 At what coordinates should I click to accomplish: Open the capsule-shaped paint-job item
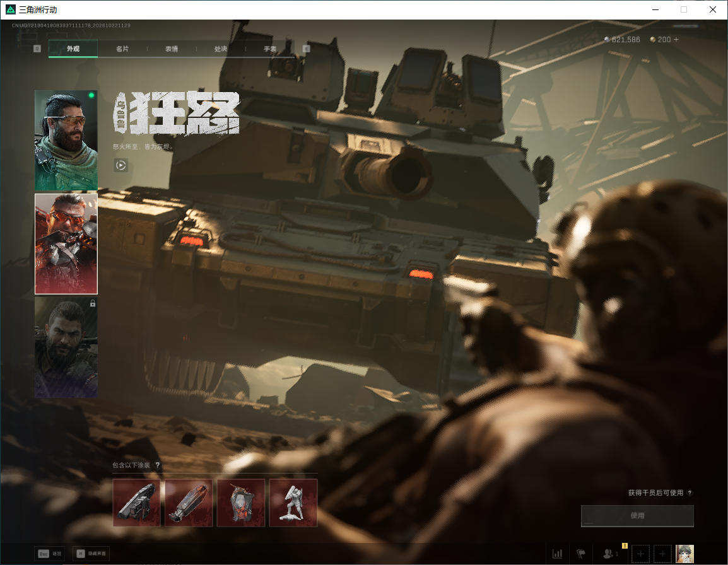[x=189, y=503]
